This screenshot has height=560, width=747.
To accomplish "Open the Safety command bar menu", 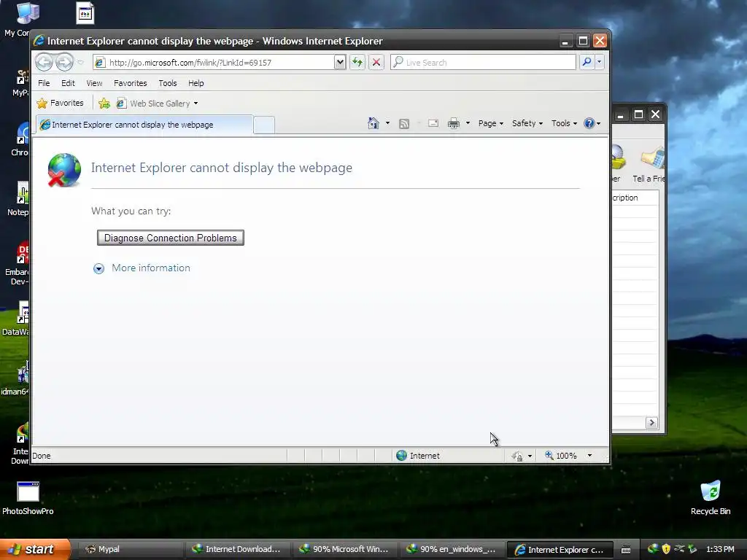I will (527, 123).
